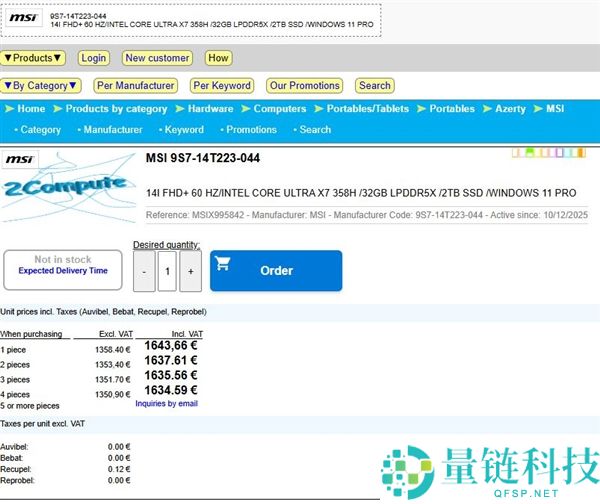Screen dimensions: 600x504
Task: Select Promotions in blue submenu
Action: (251, 130)
